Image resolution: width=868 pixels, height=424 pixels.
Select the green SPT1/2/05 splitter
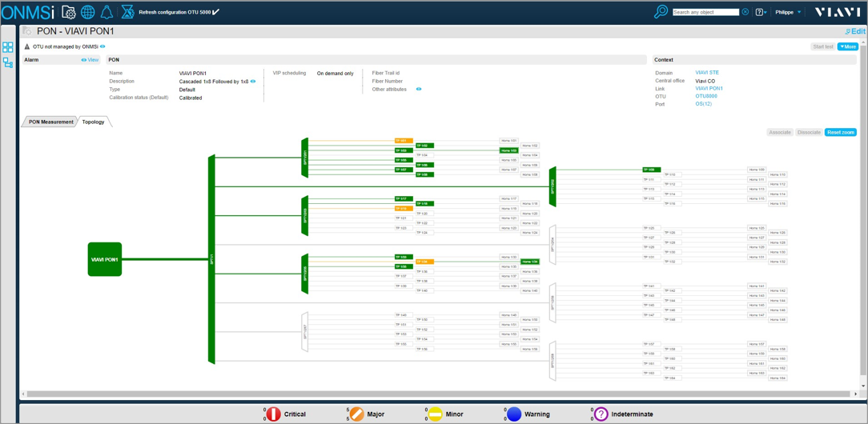[304, 274]
